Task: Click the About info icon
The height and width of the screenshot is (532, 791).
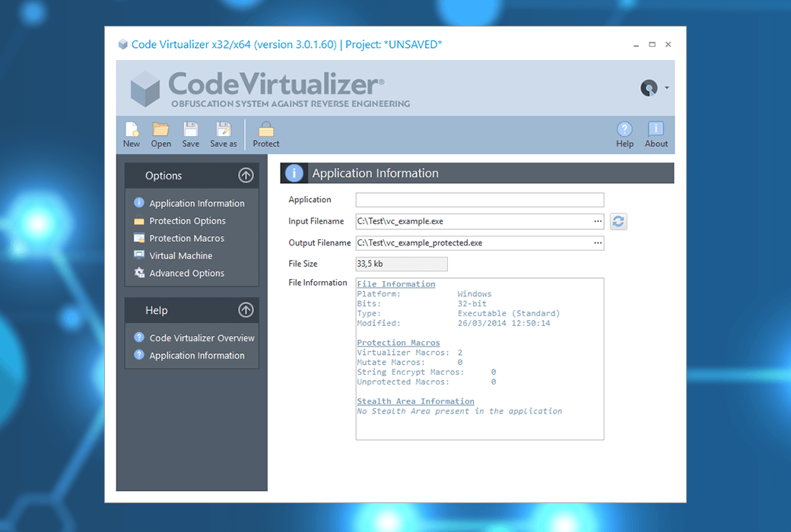Action: click(x=656, y=134)
